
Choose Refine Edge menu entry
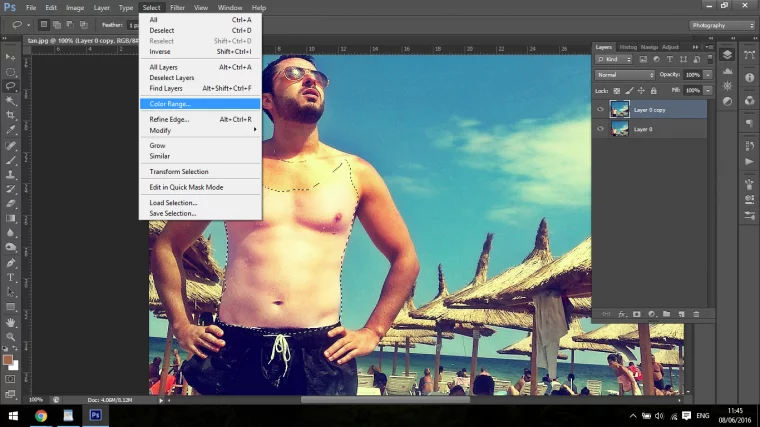coord(200,119)
